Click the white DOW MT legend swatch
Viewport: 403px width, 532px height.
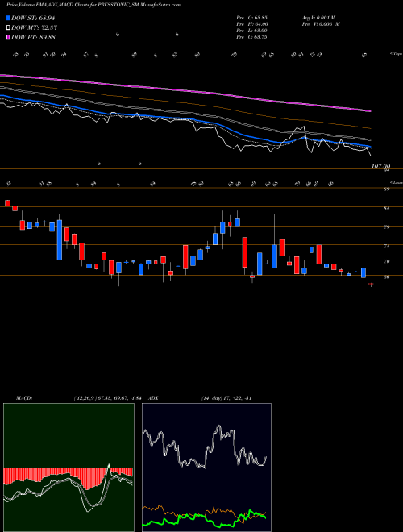(x=8, y=28)
